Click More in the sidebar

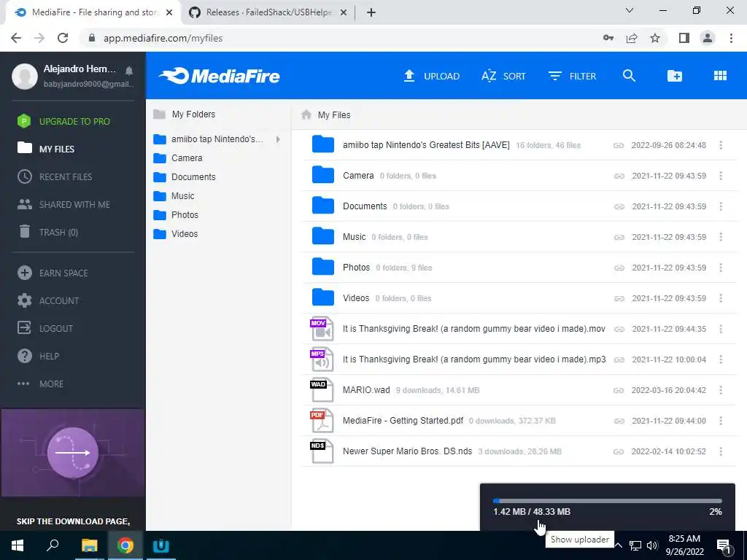40,384
